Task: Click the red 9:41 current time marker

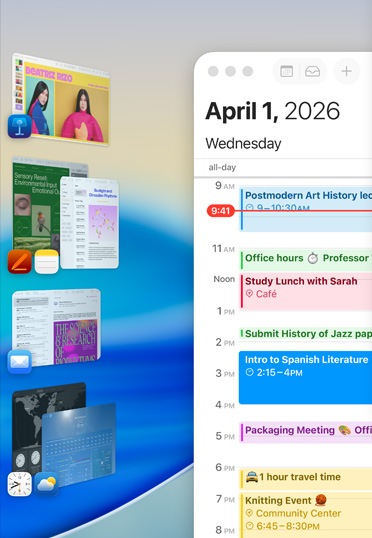Action: click(220, 211)
